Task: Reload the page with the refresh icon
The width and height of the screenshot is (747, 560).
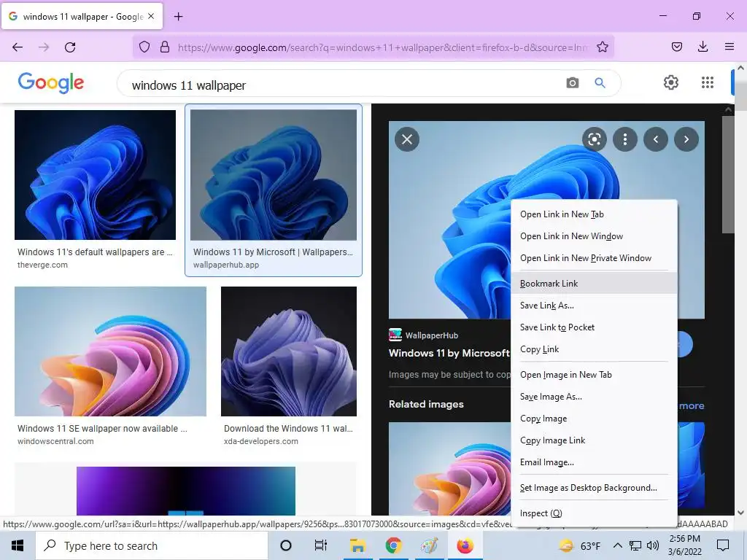Action: 70,47
